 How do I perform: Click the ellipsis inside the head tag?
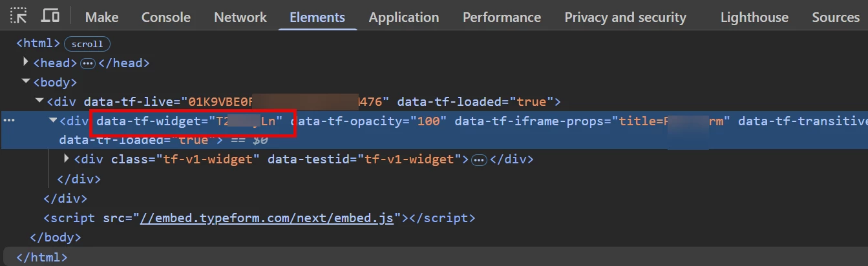tap(88, 63)
